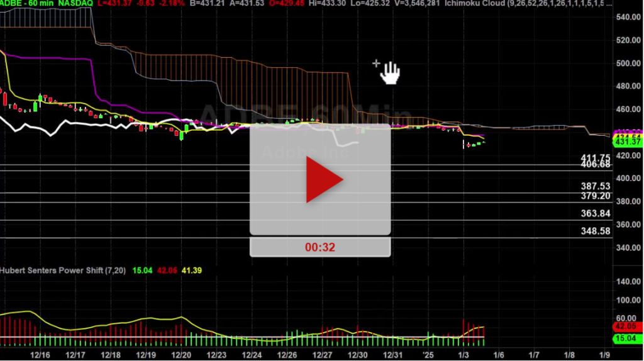Click the 12/16 date on time axis

(40, 355)
